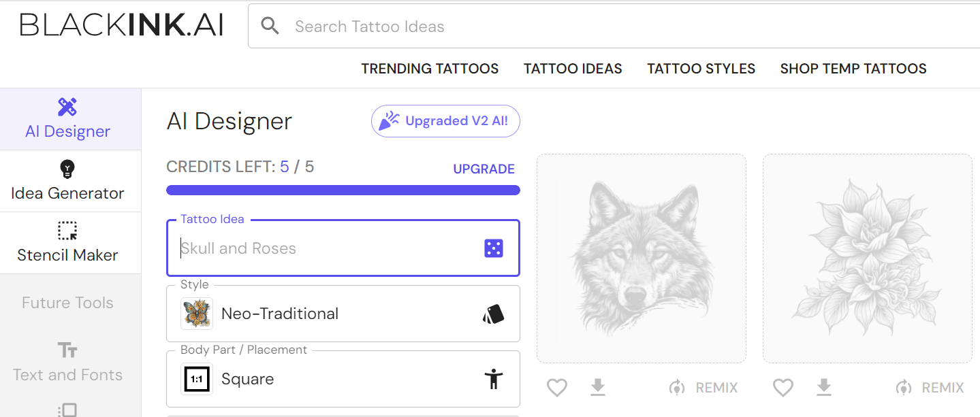Click the search magnifier icon
The image size is (980, 417).
[270, 25]
